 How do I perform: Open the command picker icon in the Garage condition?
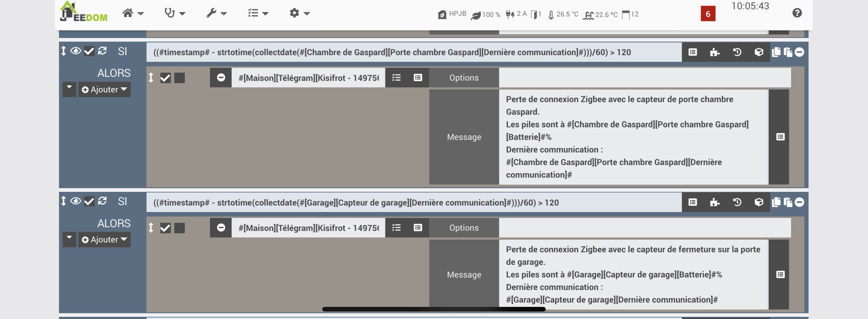tap(693, 202)
